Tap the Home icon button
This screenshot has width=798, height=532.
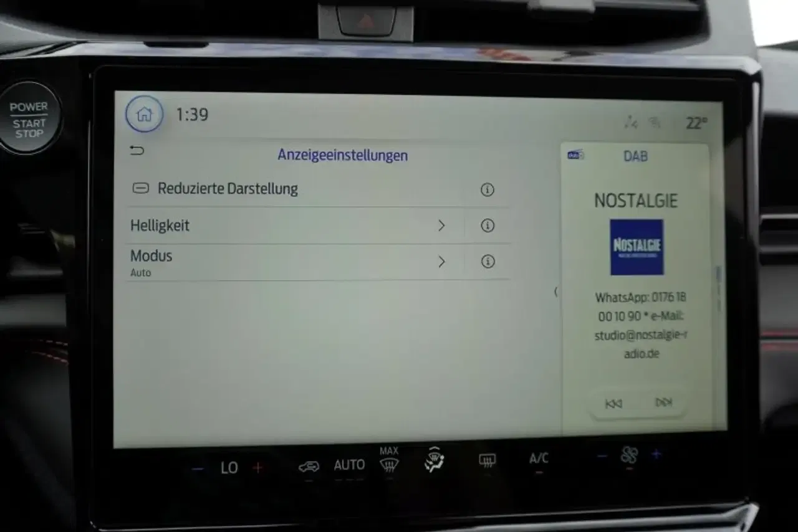144,115
